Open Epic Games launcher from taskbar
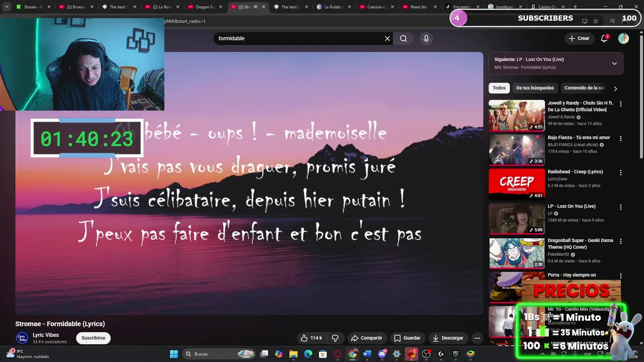 pos(456,354)
